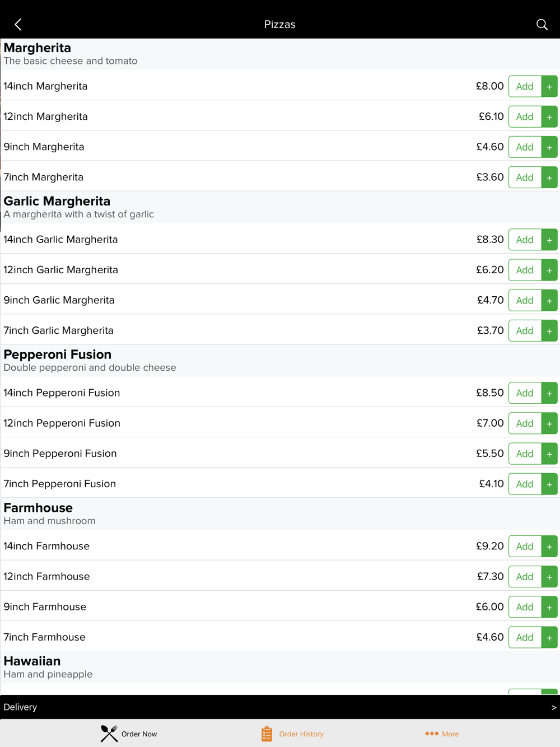Select the Garlic Margherita section heading
Image resolution: width=560 pixels, height=747 pixels.
(57, 202)
